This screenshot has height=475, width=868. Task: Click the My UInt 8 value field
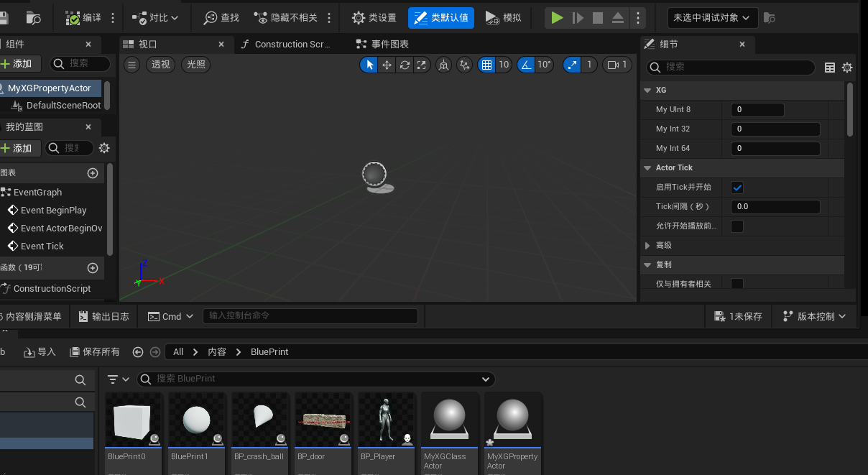(757, 110)
